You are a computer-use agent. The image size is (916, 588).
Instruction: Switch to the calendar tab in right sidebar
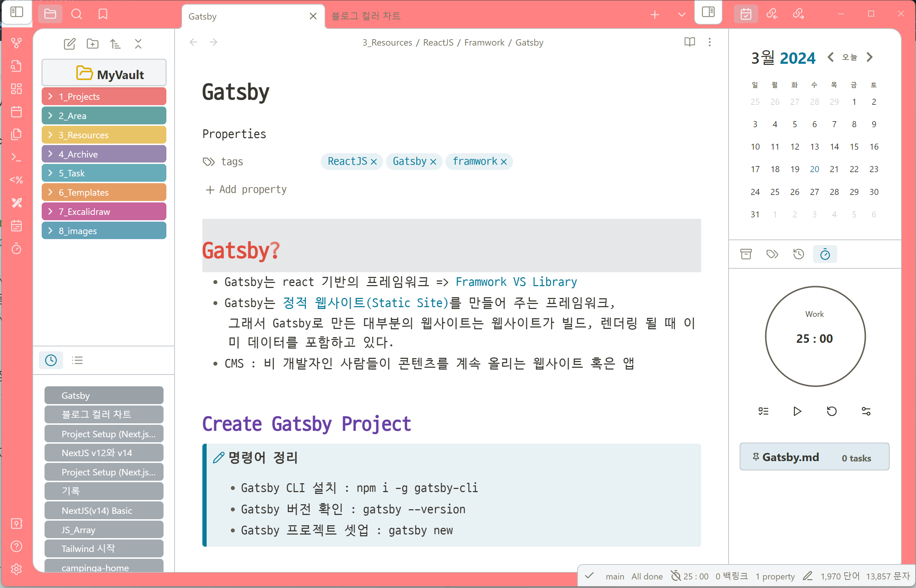coord(746,14)
